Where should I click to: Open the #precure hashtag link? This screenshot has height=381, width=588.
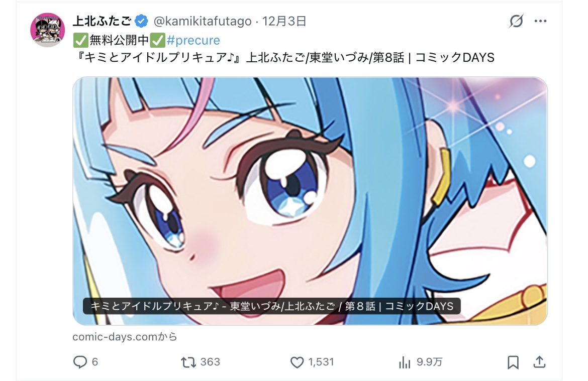(x=193, y=40)
